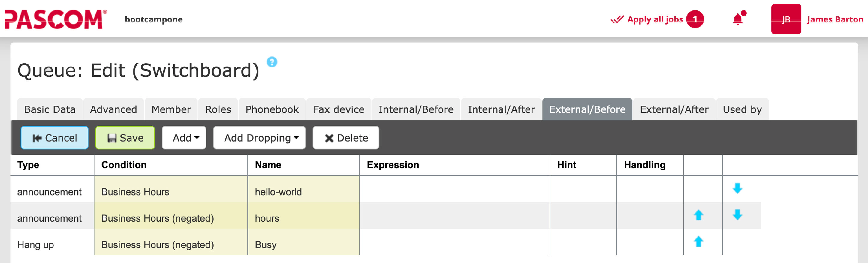This screenshot has height=263, width=868.
Task: Click the JB user avatar
Action: pos(786,19)
